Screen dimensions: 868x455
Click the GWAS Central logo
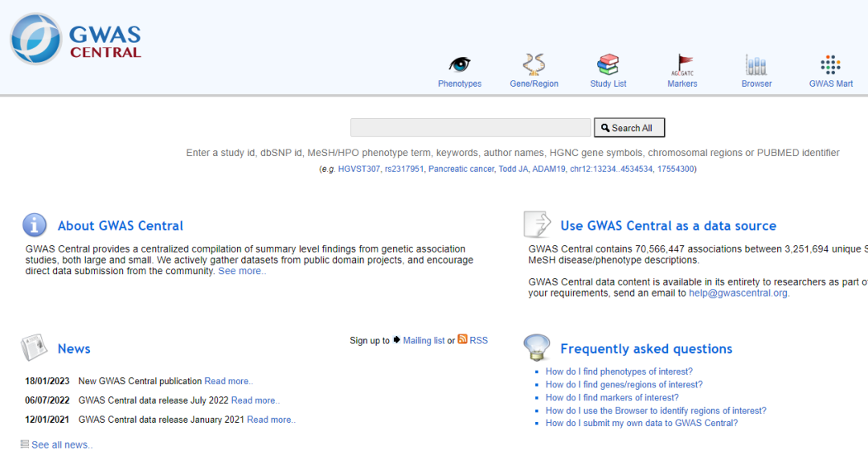(76, 39)
